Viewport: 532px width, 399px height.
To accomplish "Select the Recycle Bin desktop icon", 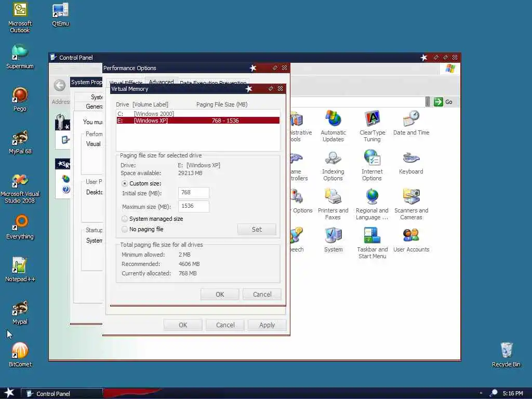I will tap(506, 355).
